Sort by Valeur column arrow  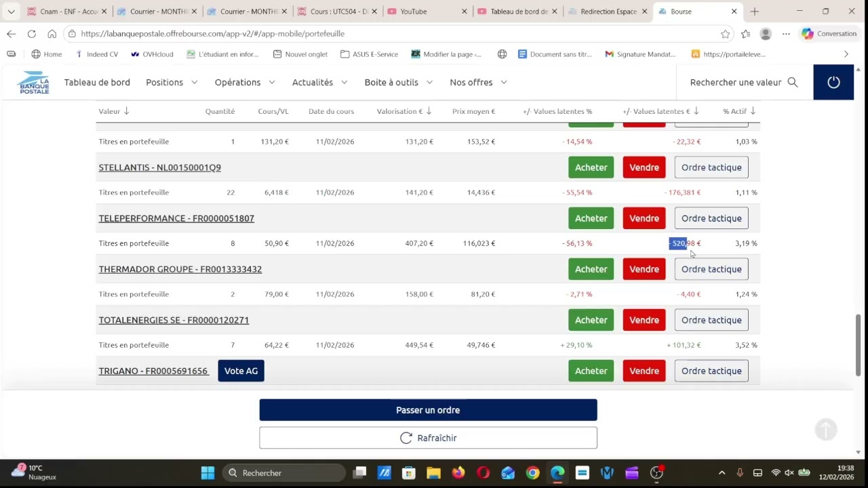point(126,111)
